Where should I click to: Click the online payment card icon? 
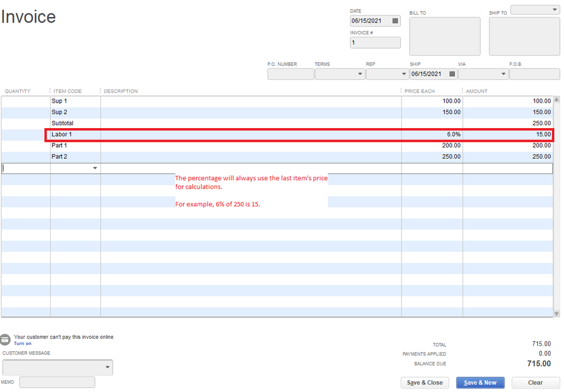point(5,339)
